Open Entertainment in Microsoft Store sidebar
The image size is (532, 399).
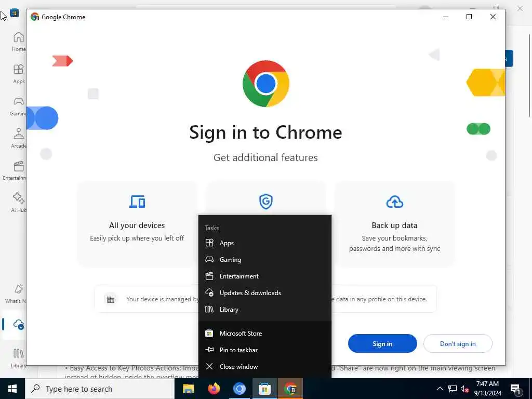15,170
